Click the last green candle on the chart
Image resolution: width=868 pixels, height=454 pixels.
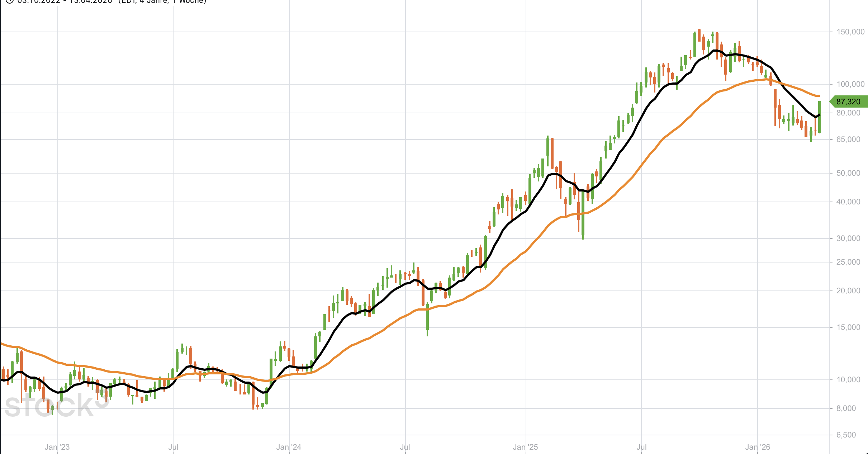pyautogui.click(x=820, y=117)
